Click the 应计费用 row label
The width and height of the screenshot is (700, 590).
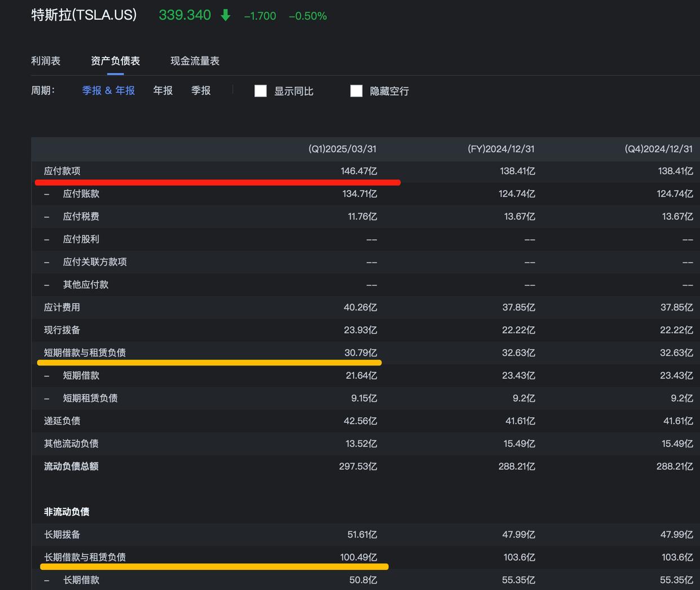(62, 307)
